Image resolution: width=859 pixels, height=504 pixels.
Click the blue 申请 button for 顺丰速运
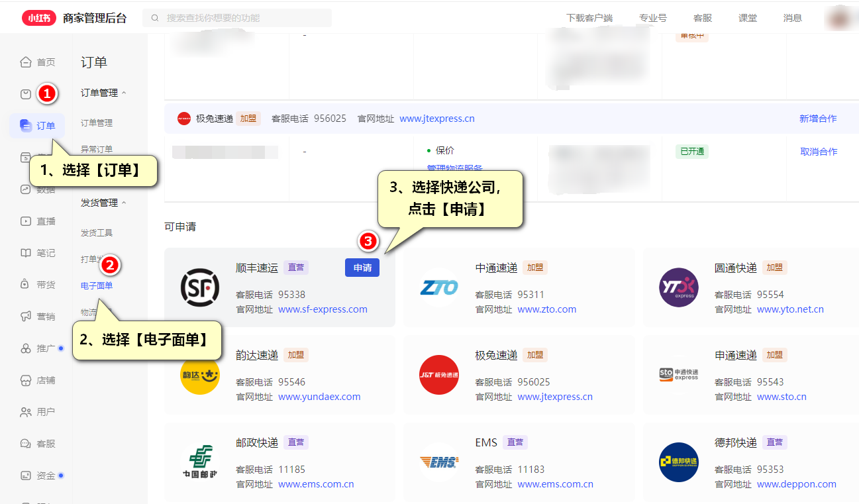click(362, 268)
